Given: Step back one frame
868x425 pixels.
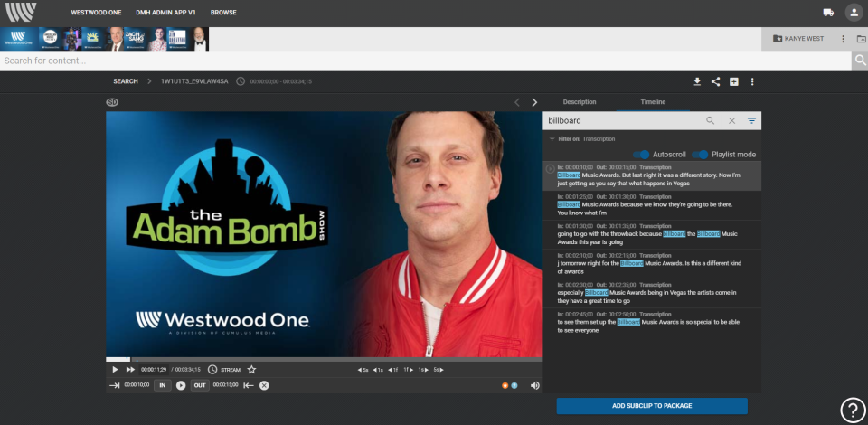Looking at the screenshot, I should click(x=393, y=370).
